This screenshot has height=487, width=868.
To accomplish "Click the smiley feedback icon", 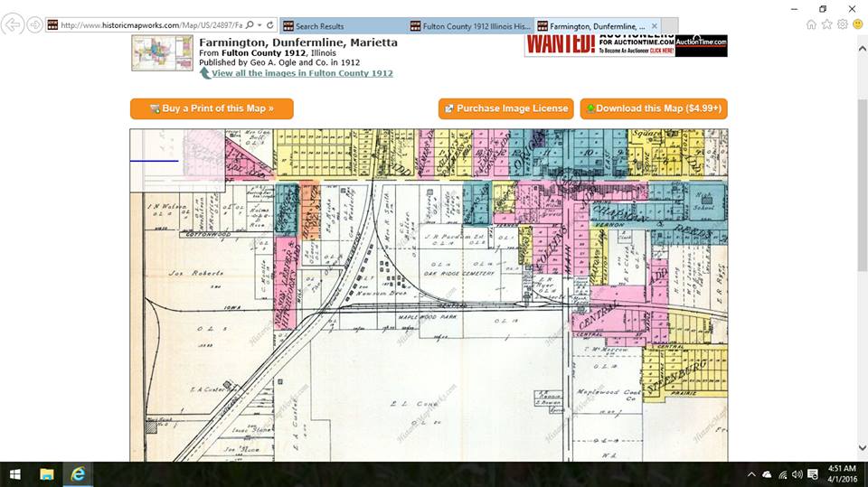I will 858,24.
